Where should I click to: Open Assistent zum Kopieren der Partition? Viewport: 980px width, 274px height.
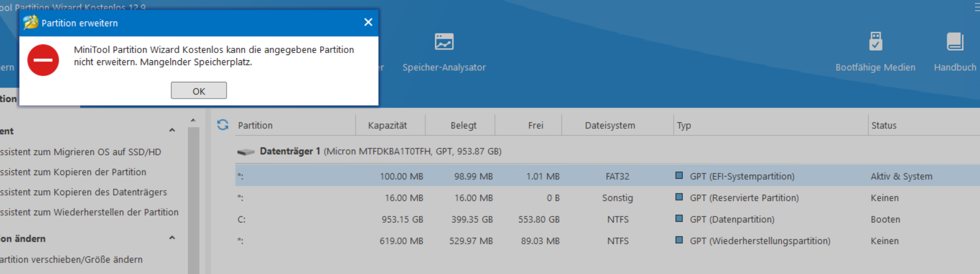73,172
